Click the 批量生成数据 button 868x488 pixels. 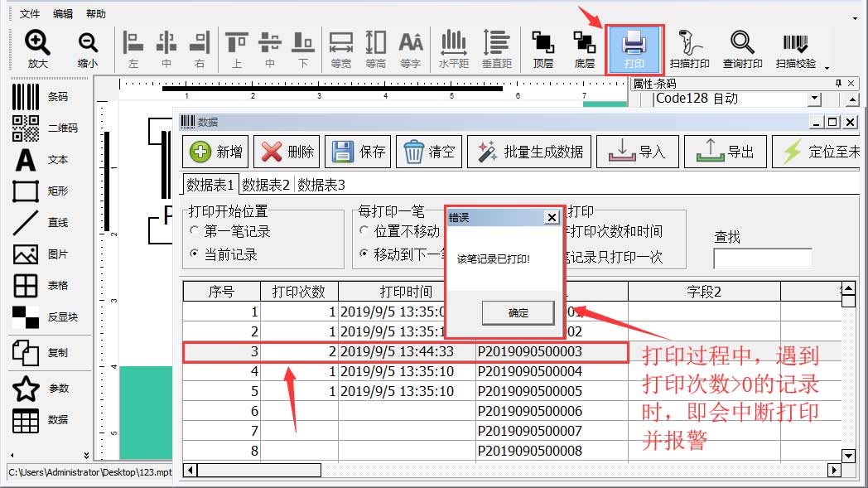pos(529,152)
